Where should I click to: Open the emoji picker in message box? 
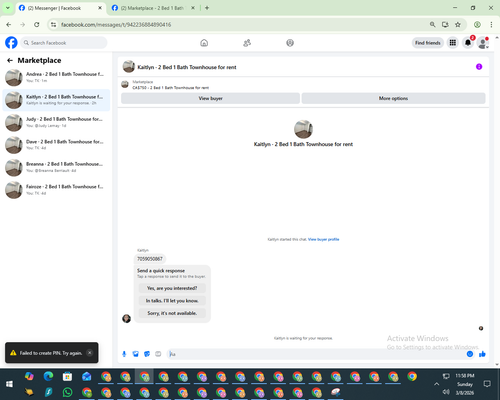pos(470,354)
